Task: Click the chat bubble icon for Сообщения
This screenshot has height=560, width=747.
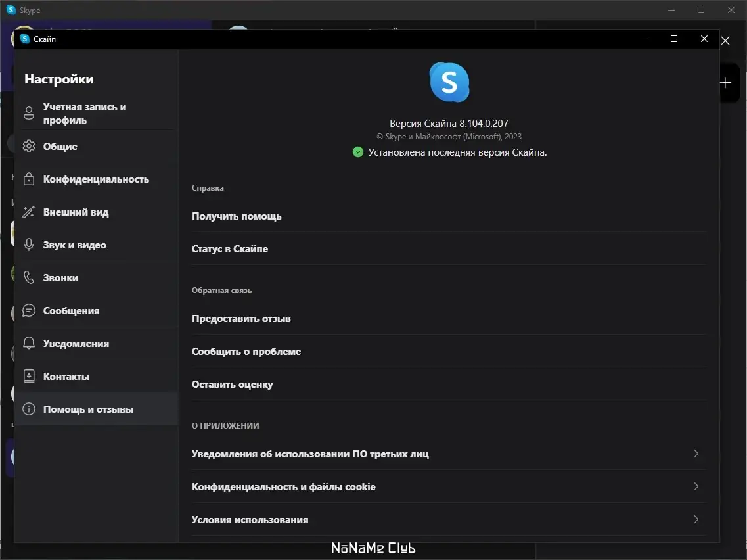Action: [x=29, y=310]
